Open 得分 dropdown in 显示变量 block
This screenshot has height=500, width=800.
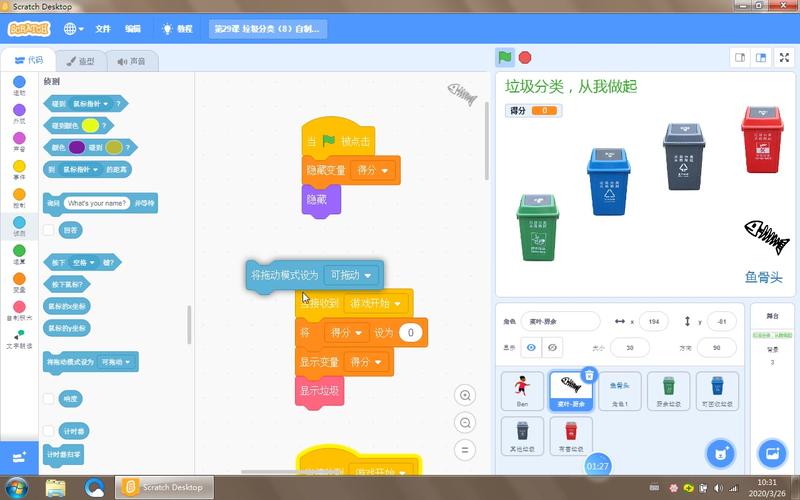tap(365, 362)
